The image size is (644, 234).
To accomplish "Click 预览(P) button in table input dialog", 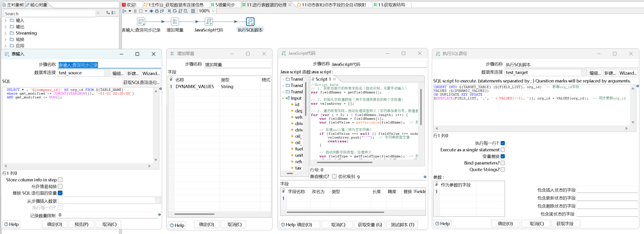I will [81, 224].
